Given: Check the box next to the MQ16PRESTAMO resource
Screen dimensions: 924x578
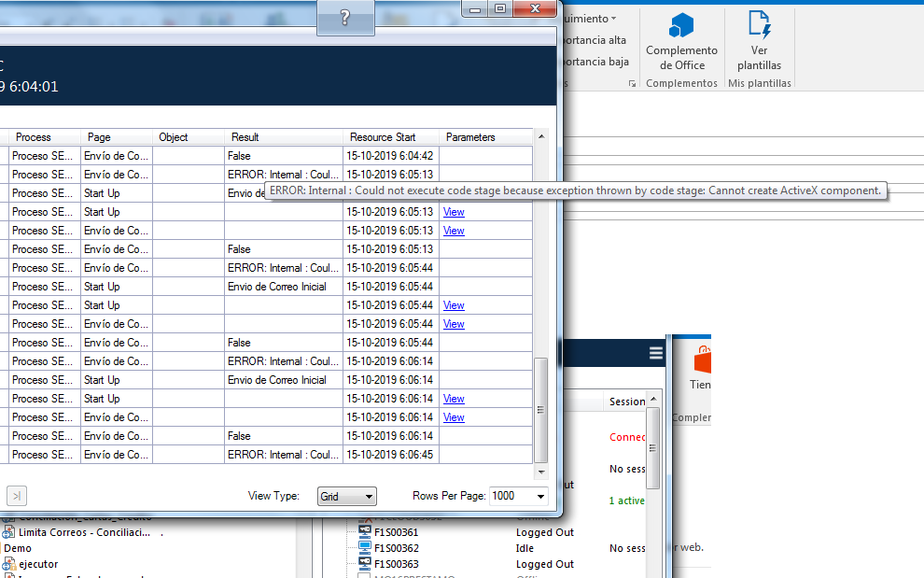Looking at the screenshot, I should [x=364, y=575].
